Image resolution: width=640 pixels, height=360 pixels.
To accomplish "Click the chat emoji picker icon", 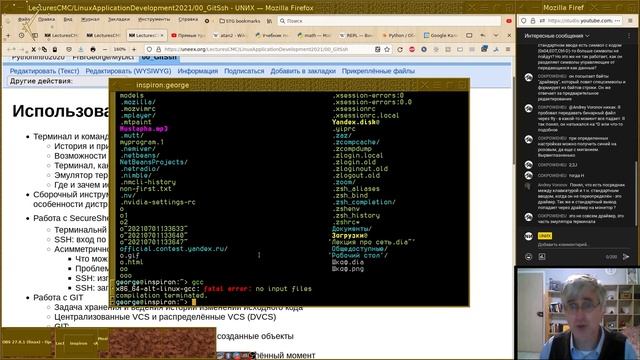I will 529,257.
